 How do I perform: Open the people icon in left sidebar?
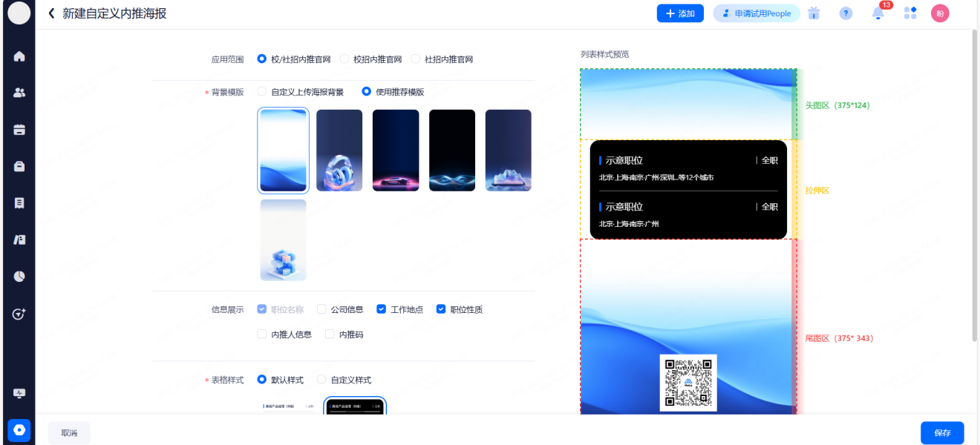19,93
